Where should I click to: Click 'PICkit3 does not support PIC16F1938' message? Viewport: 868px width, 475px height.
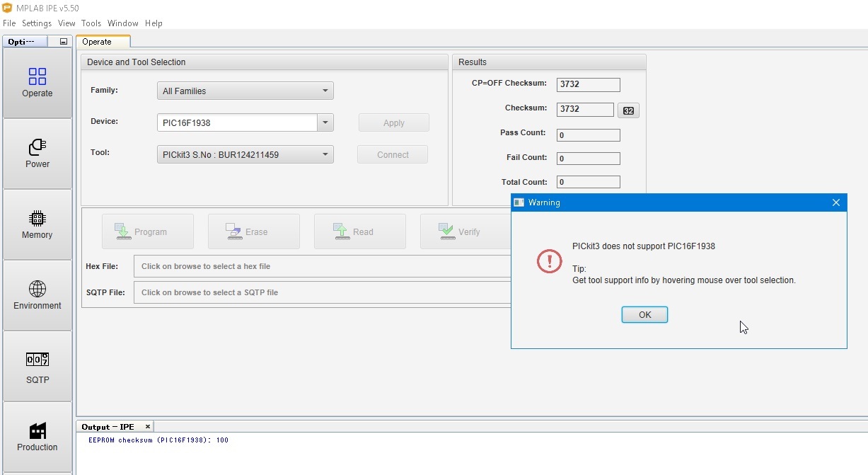click(644, 246)
